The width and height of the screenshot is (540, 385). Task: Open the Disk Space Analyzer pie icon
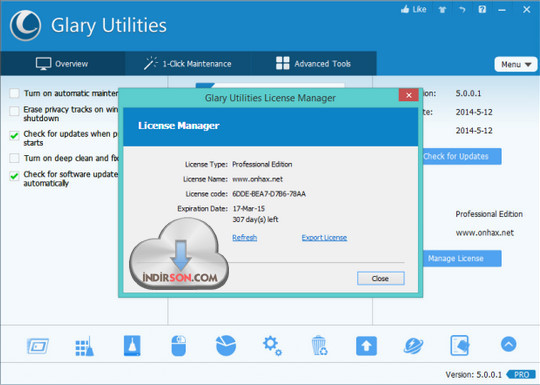(226, 345)
